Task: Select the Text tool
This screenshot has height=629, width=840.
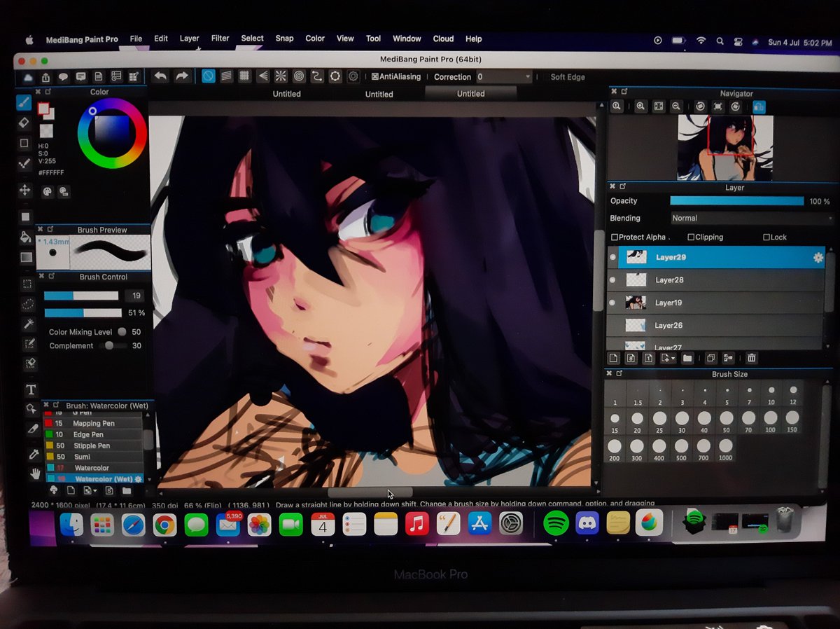Action: click(x=31, y=390)
